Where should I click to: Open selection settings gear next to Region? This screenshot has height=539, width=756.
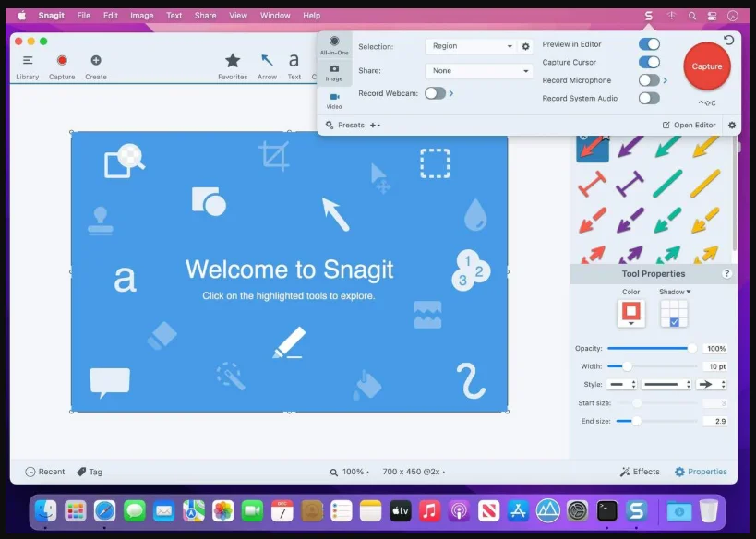525,47
